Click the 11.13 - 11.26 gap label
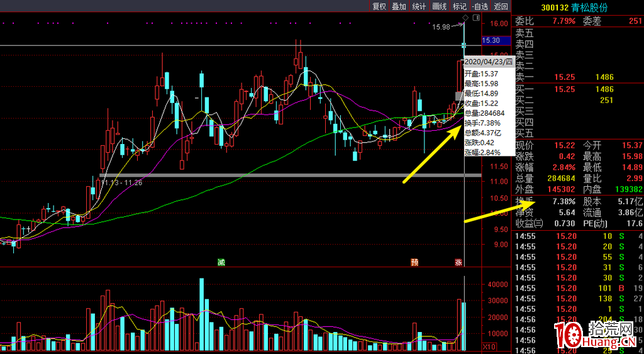 click(x=122, y=183)
